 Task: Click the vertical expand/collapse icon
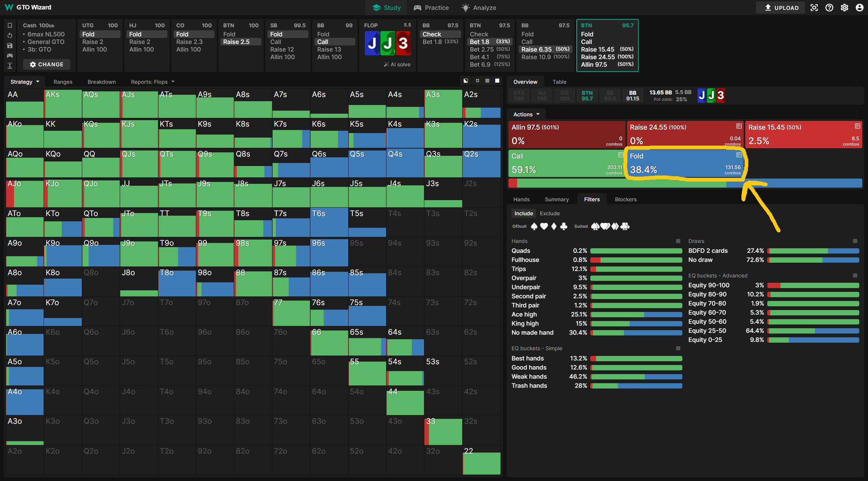[x=10, y=66]
